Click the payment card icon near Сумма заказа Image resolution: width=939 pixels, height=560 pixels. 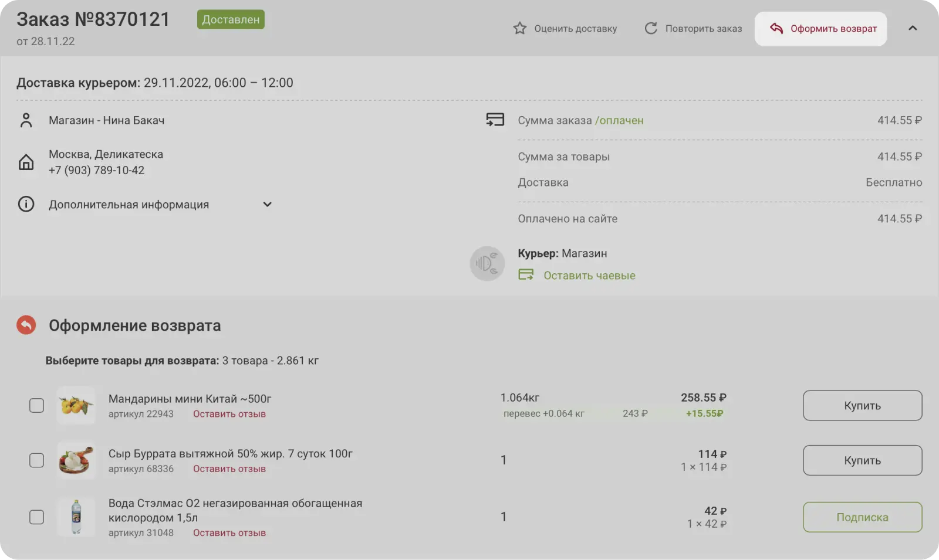click(495, 120)
